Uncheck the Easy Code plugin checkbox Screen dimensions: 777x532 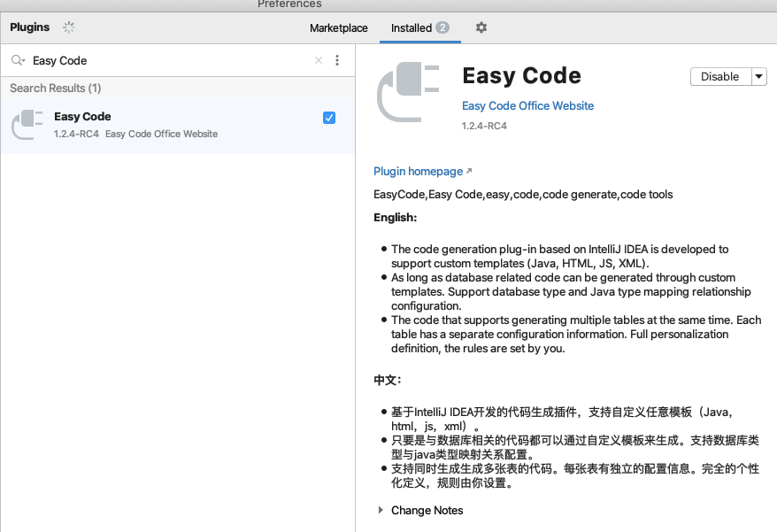328,117
